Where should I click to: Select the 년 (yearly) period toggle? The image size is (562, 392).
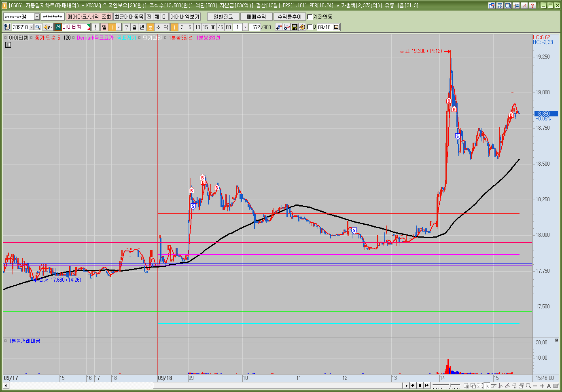coord(142,27)
